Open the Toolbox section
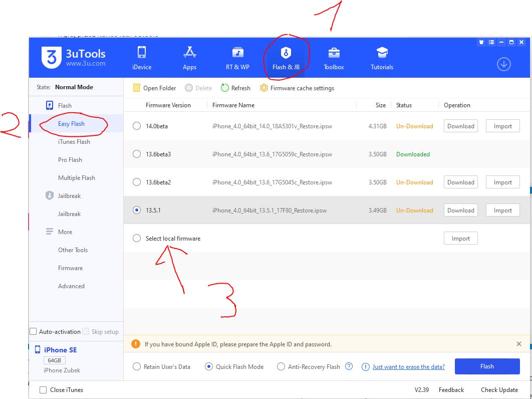This screenshot has width=532, height=399. [x=334, y=58]
